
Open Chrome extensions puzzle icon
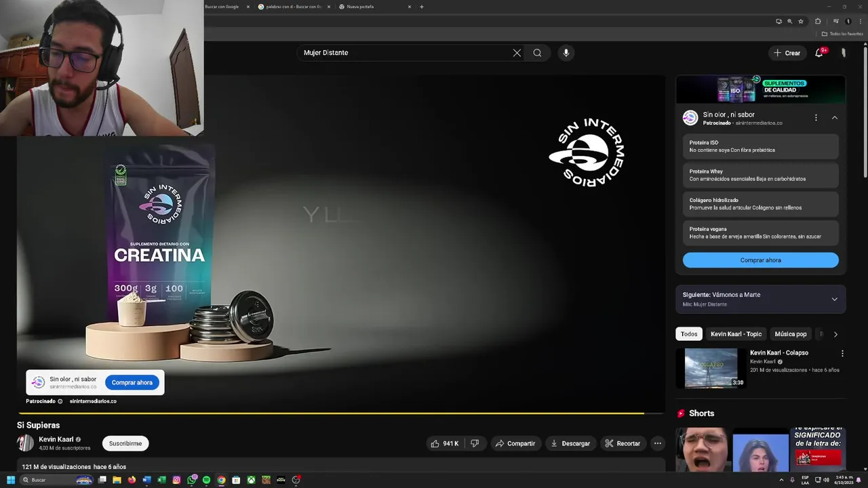(x=818, y=21)
